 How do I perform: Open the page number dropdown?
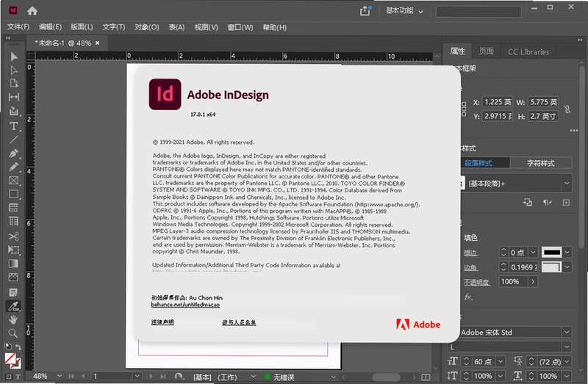click(x=137, y=376)
